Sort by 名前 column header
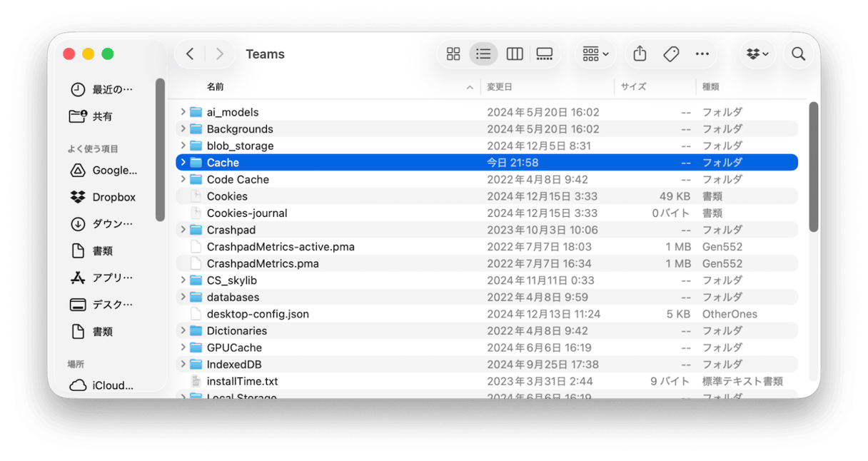Screen dimensions: 868x461 pos(216,87)
